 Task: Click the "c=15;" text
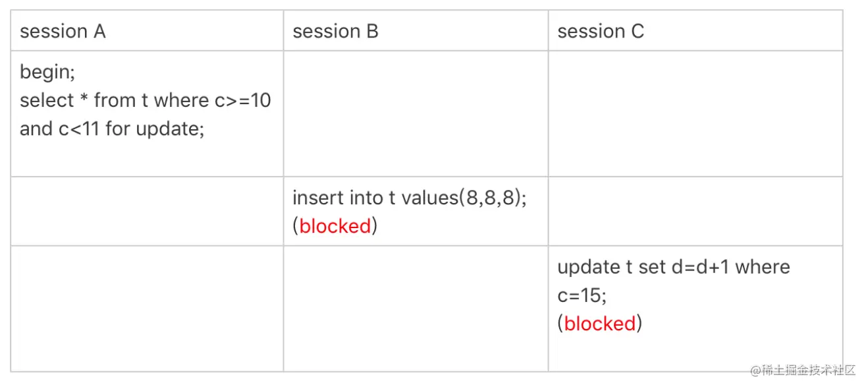tap(582, 295)
